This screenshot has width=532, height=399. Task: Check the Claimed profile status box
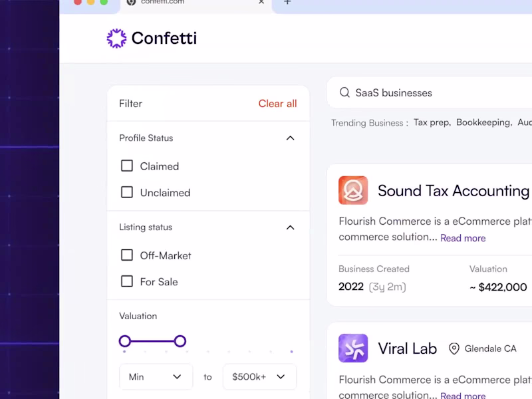pyautogui.click(x=127, y=166)
